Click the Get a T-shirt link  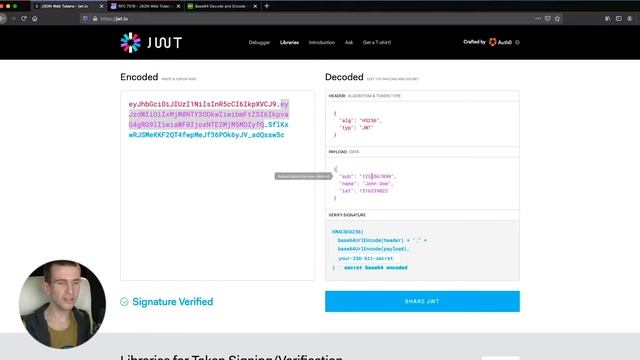(377, 42)
